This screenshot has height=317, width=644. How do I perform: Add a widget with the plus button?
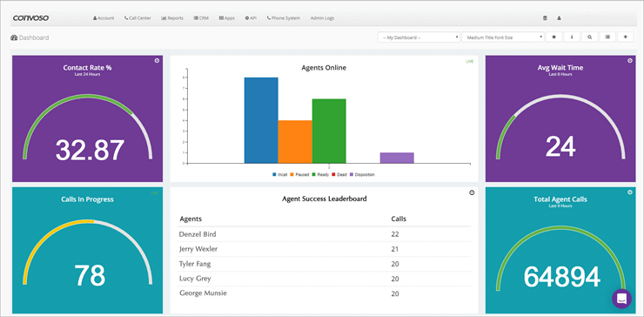[x=625, y=37]
